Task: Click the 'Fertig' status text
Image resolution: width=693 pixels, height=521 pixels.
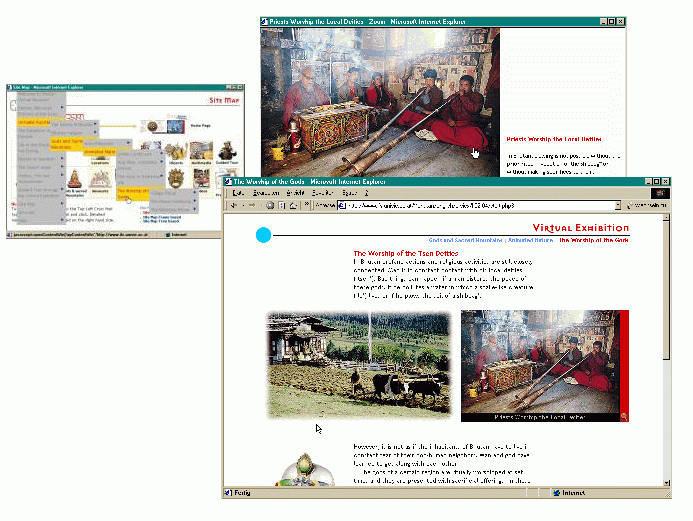Action: point(242,493)
